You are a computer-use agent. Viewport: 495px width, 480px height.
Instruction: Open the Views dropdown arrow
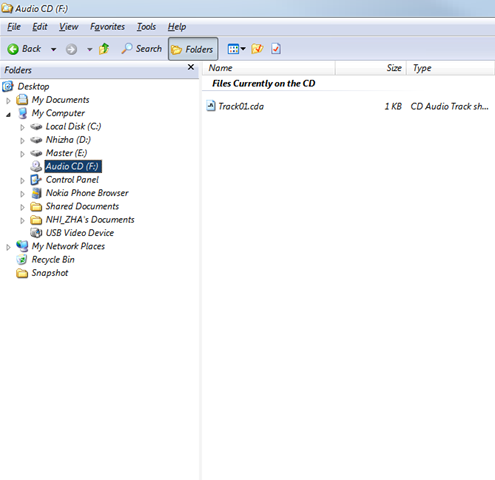(243, 49)
